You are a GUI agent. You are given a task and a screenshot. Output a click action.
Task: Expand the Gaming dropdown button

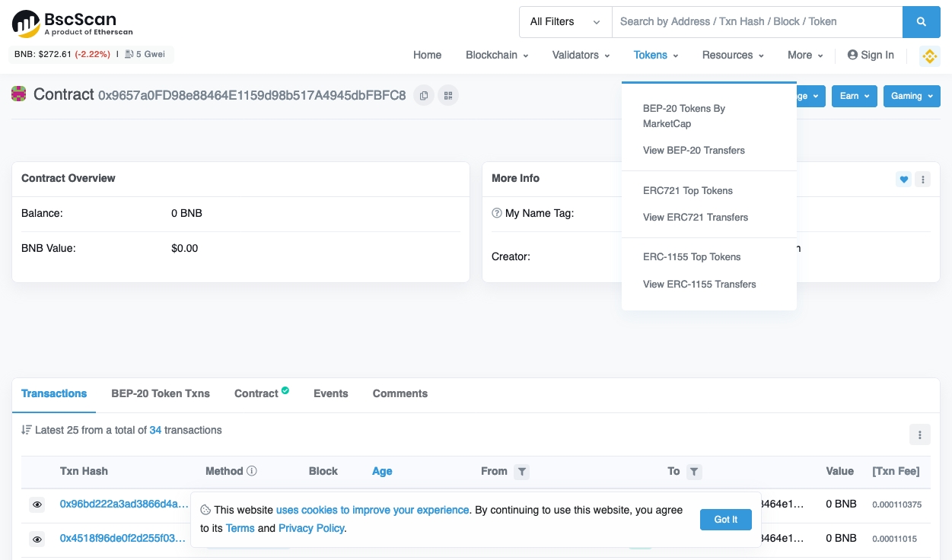pyautogui.click(x=911, y=96)
